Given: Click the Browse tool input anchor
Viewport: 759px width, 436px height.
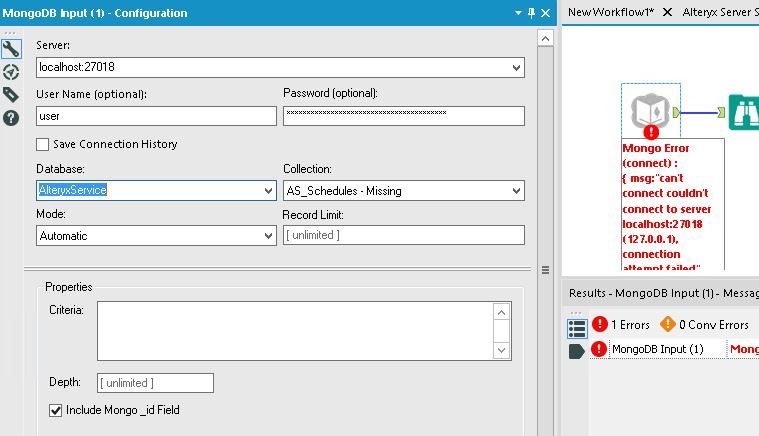Looking at the screenshot, I should coord(721,113).
